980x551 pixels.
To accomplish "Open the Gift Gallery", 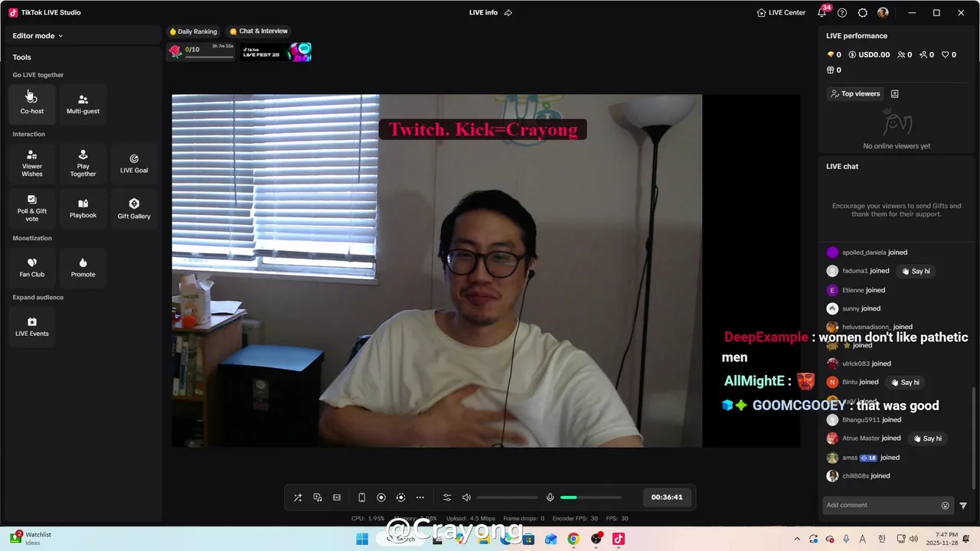I will tap(134, 208).
